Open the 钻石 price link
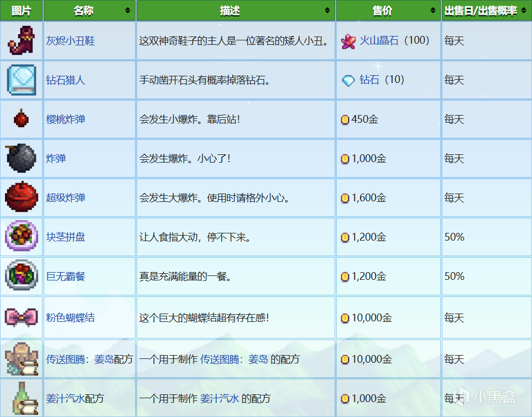532x417 pixels. pos(369,80)
